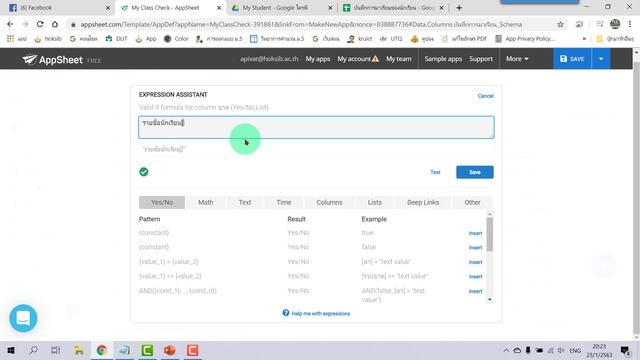Viewport: 640px width, 360px height.
Task: Open a new browser tab
Action: coord(459,8)
